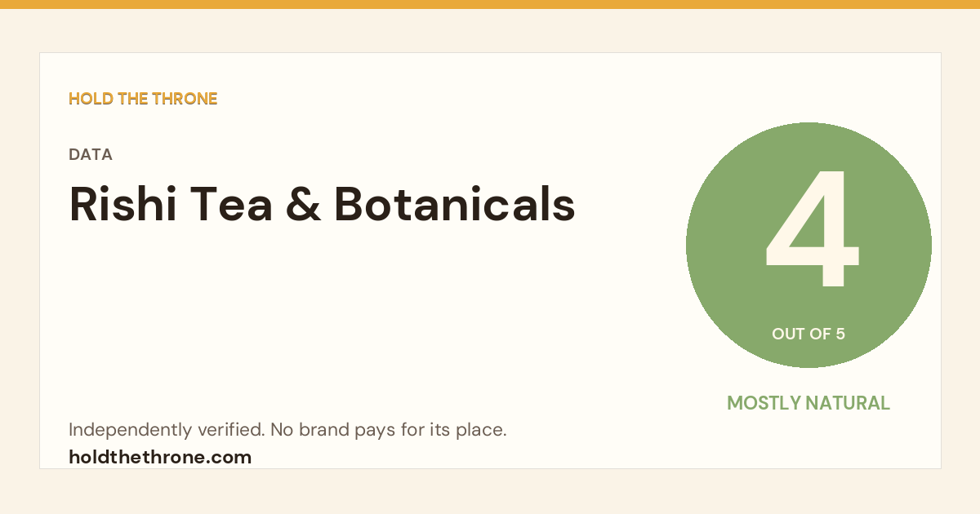This screenshot has width=980, height=514.
Task: Click the MOSTLY NATURAL rating label
Action: 808,403
